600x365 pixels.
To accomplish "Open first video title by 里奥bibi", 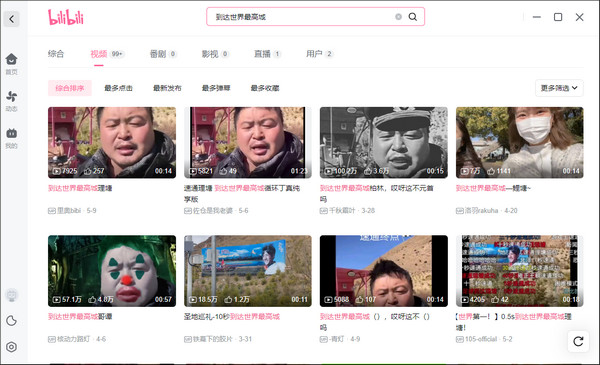I will click(x=80, y=188).
